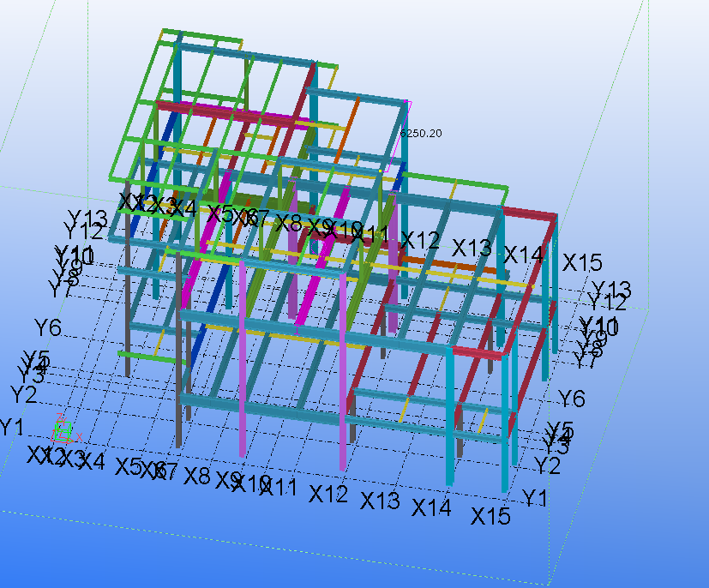709x588 pixels.
Task: Select the Y12 grid label on the right
Action: coord(607,302)
